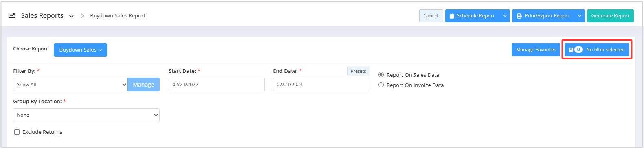Click the Sales Reports chart icon
Screen dimensions: 644x148
12,15
